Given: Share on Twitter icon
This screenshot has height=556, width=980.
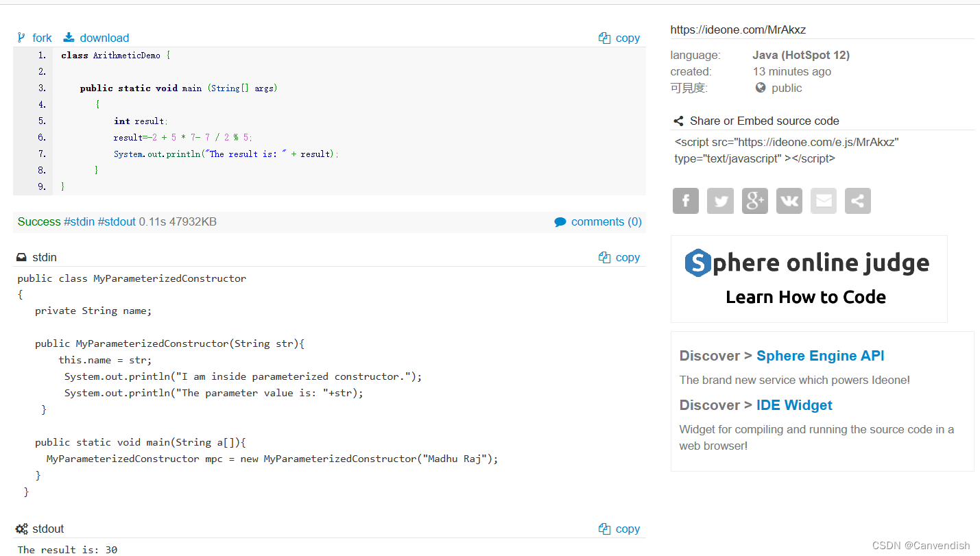Looking at the screenshot, I should click(720, 201).
